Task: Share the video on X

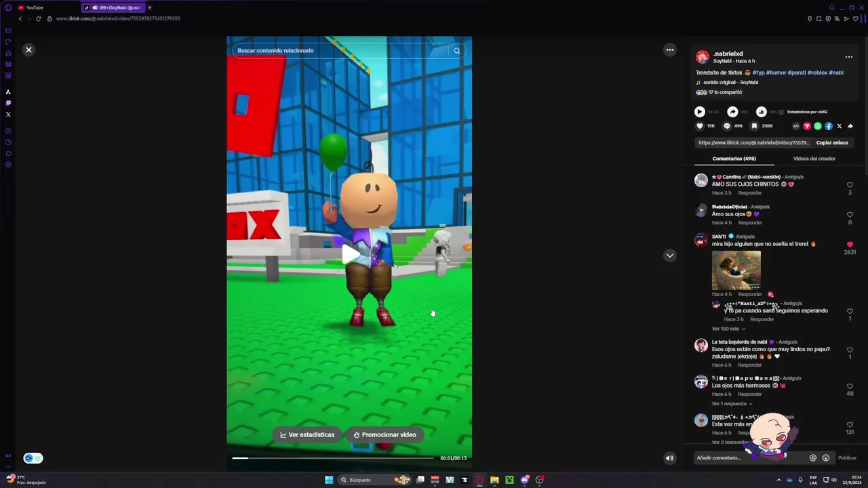Action: pyautogui.click(x=840, y=126)
